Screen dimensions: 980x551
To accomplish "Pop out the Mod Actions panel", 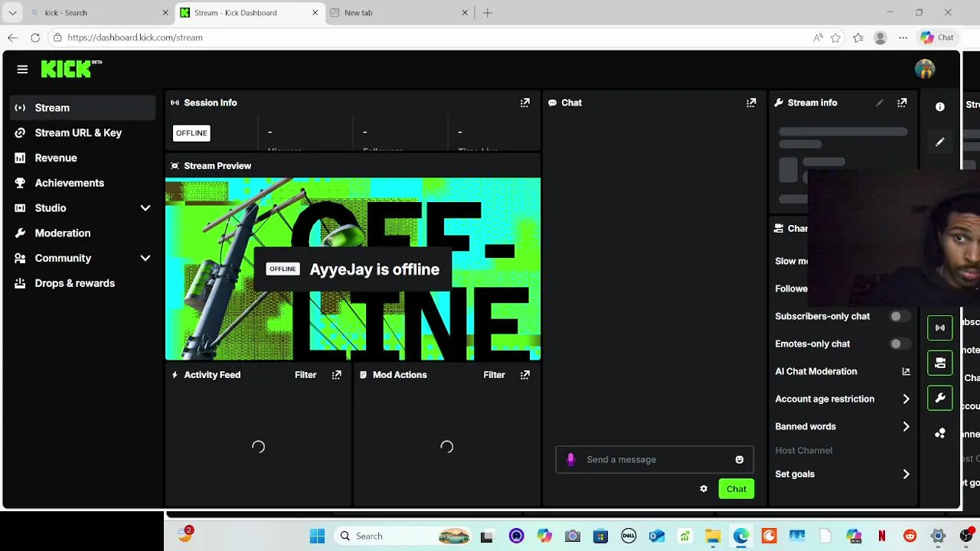I will pyautogui.click(x=525, y=375).
